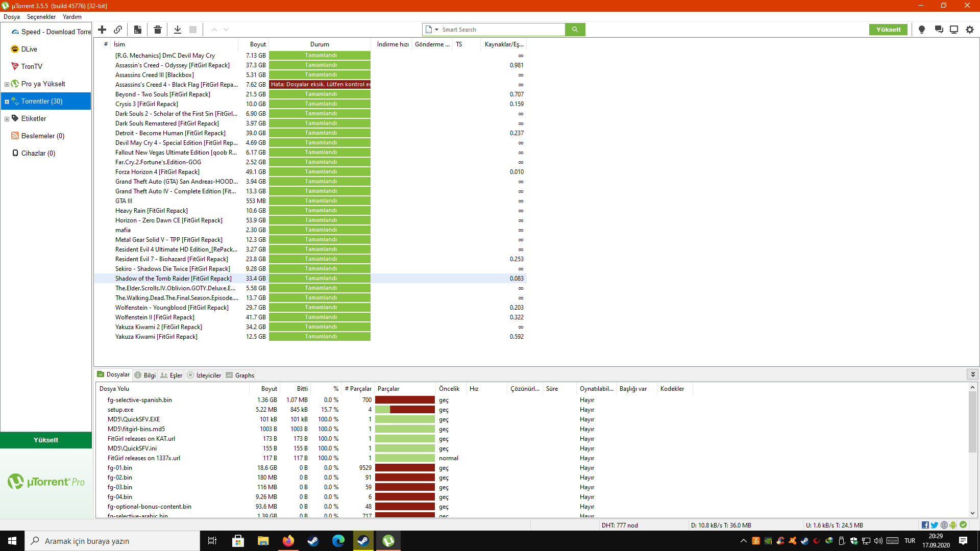The image size is (980, 551).
Task: Click the Start Torrent download arrow icon
Action: pyautogui.click(x=178, y=30)
